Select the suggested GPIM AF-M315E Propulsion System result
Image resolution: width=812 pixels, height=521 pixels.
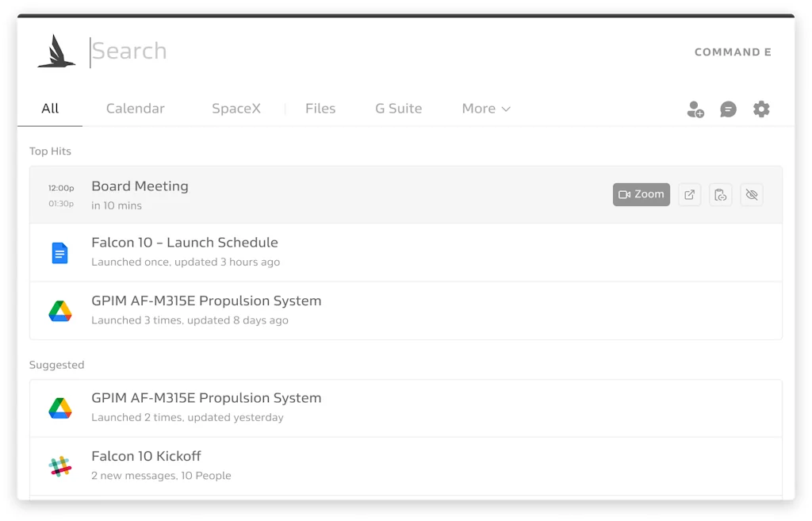click(206, 397)
